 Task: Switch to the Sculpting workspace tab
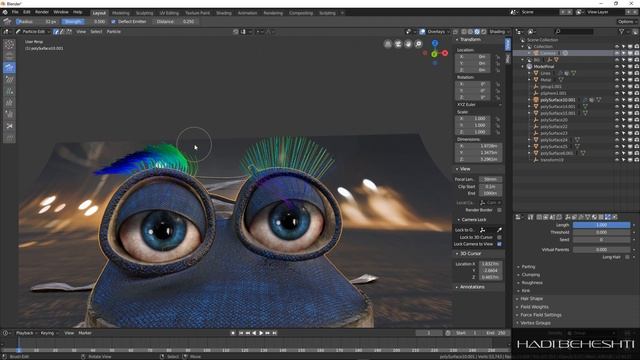[144, 13]
